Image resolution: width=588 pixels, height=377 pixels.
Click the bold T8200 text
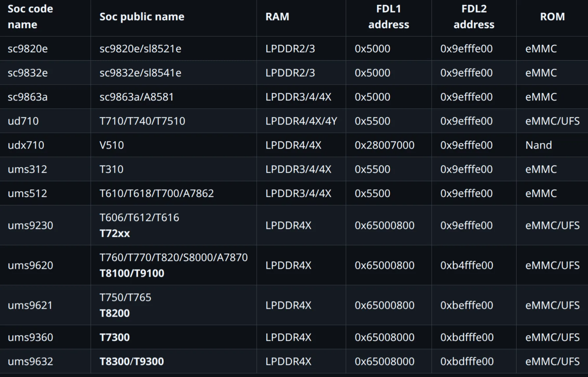[115, 313]
